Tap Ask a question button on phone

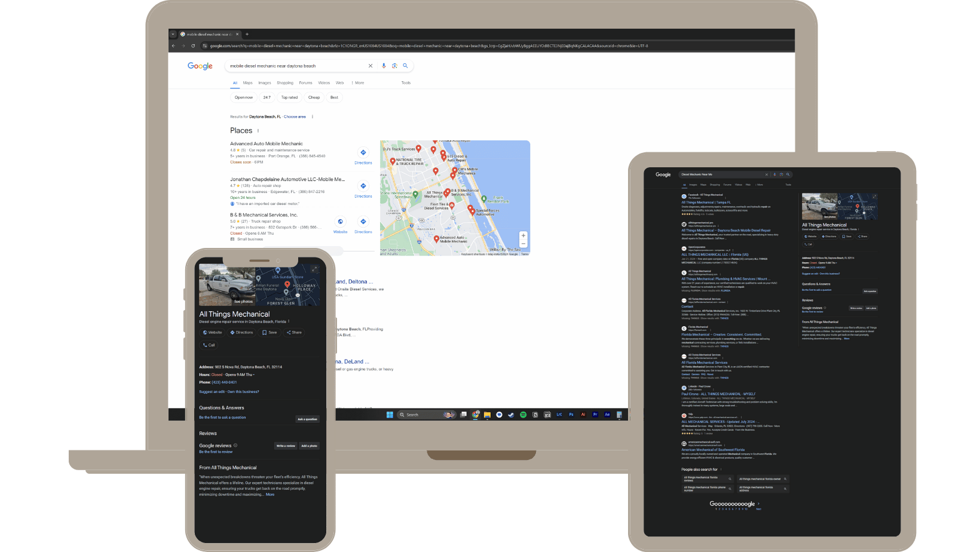308,419
